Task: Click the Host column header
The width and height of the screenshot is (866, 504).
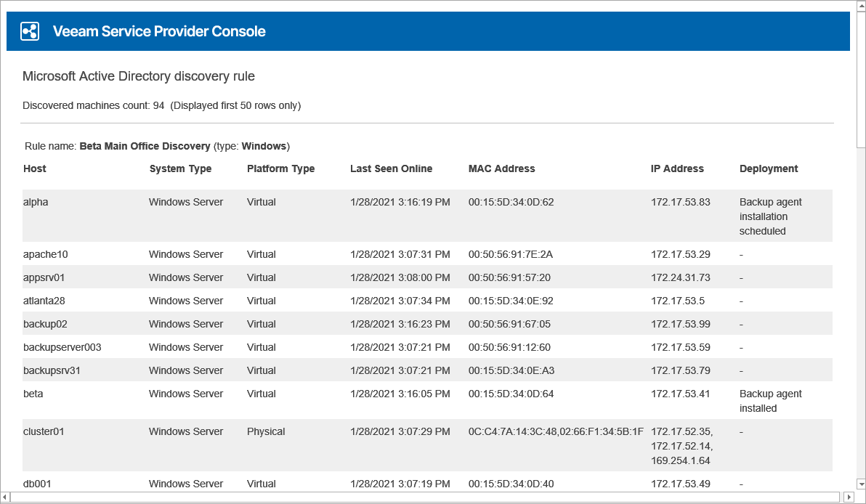Action: [35, 168]
